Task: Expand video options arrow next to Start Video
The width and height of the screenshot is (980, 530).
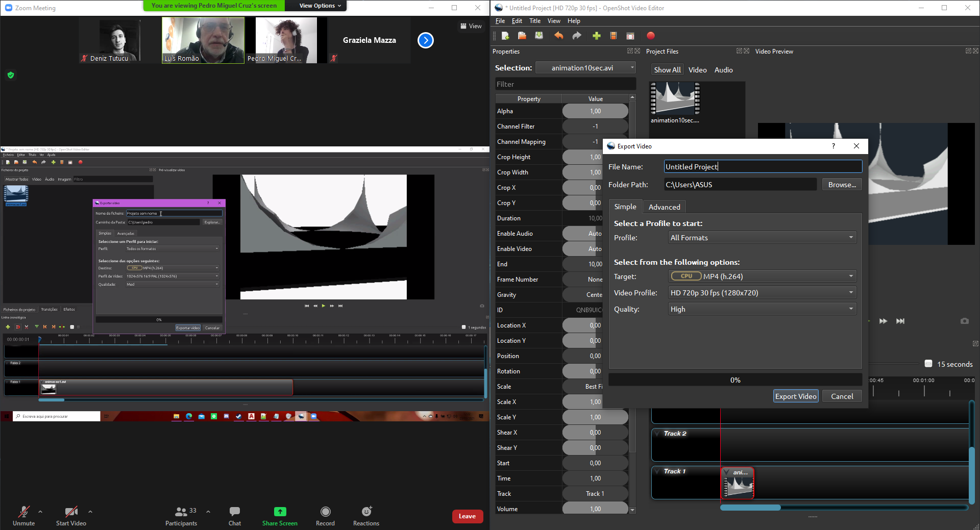Action: point(90,511)
